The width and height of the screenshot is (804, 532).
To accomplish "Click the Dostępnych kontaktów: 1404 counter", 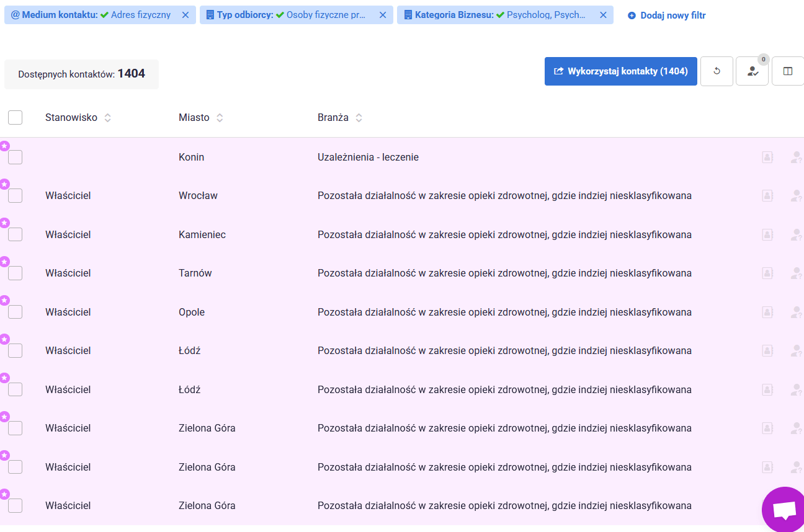I will tap(81, 74).
